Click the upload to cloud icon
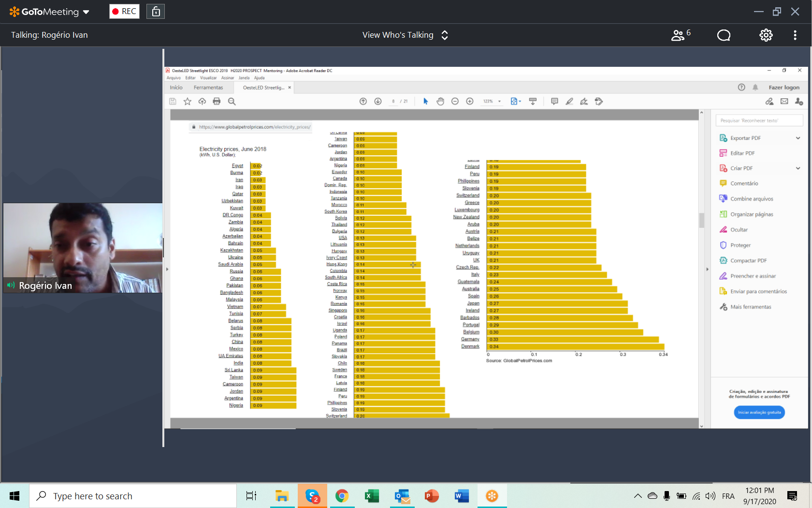812x508 pixels. coord(202,101)
